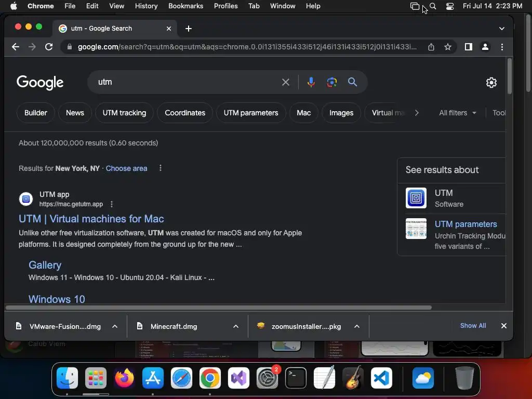This screenshot has width=532, height=399.
Task: Open Finder from the Dock
Action: click(x=67, y=378)
